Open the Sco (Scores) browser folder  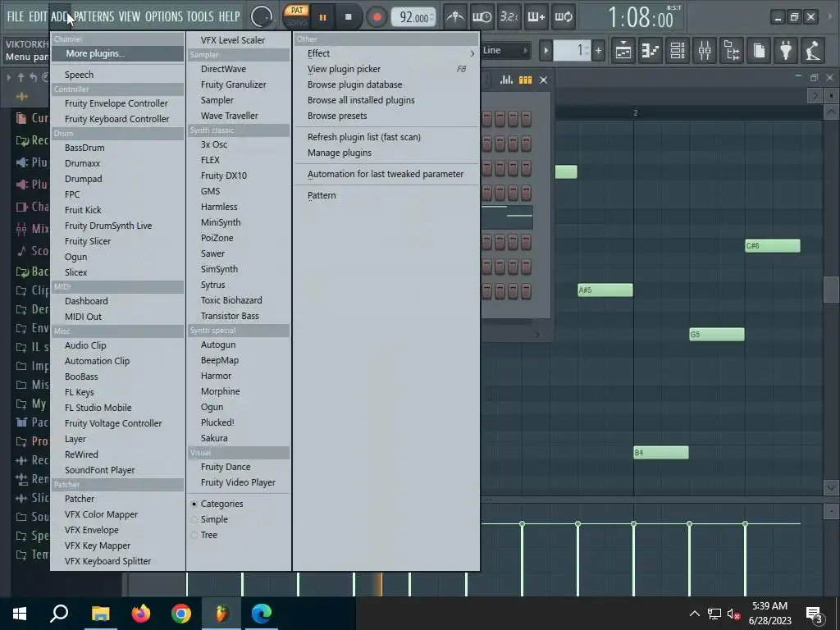(32, 251)
